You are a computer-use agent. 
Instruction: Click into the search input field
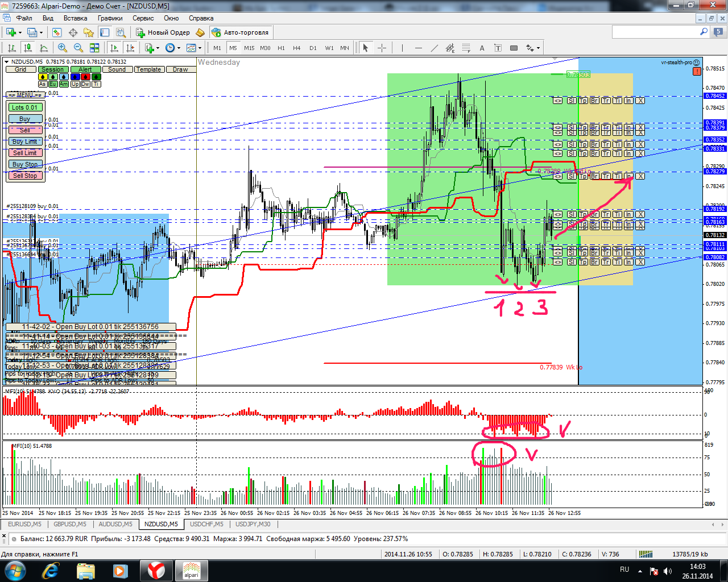pyautogui.click(x=655, y=32)
